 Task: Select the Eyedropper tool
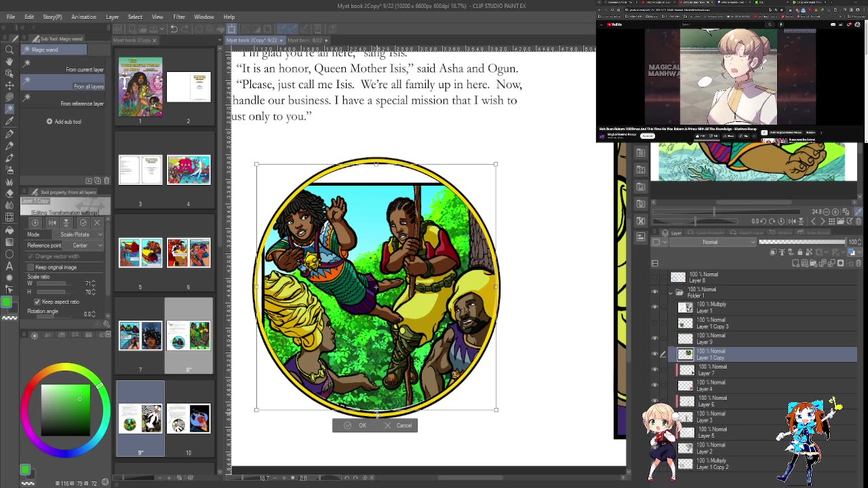(9, 121)
